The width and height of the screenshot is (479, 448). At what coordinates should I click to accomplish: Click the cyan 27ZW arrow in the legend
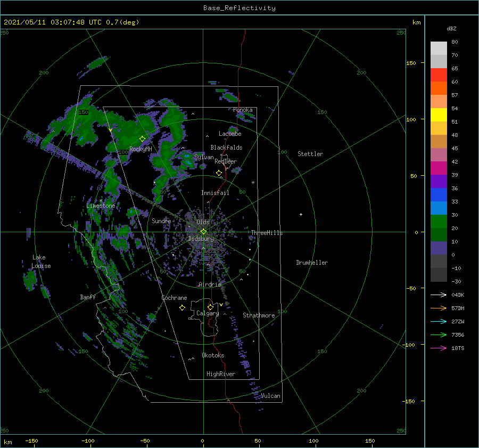click(439, 321)
